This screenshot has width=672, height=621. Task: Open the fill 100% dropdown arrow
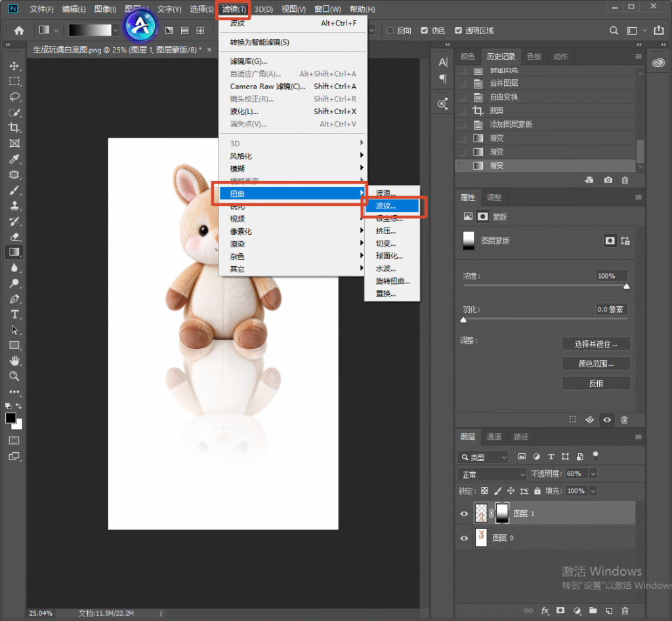click(x=593, y=491)
